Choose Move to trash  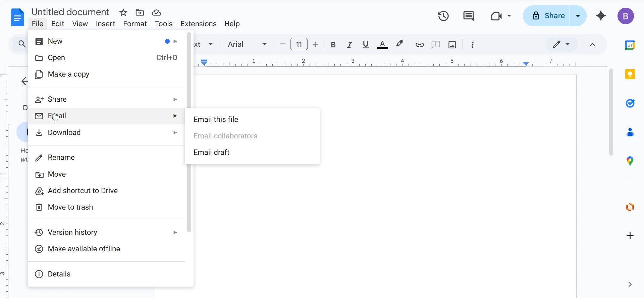[x=107, y=207]
